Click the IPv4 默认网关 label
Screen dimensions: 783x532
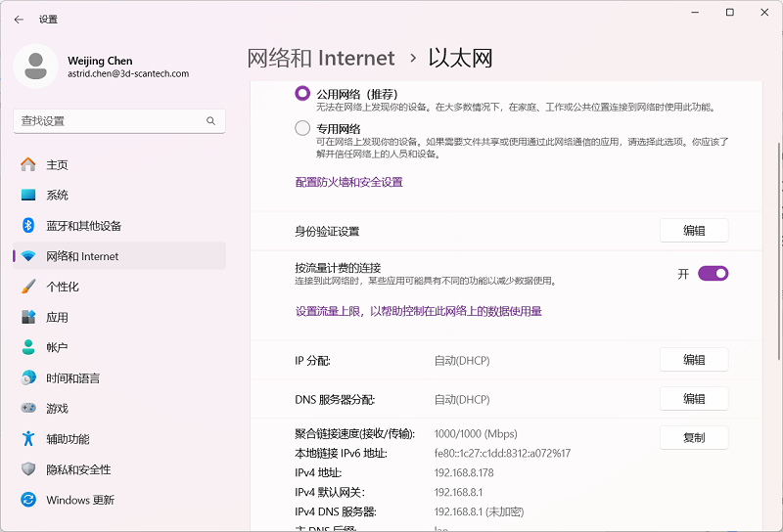[330, 492]
